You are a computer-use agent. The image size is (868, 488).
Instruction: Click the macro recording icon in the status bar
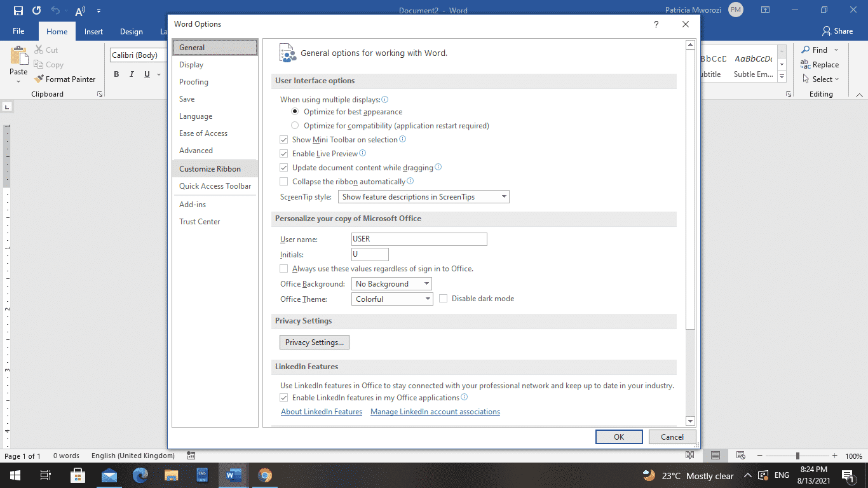pos(190,456)
